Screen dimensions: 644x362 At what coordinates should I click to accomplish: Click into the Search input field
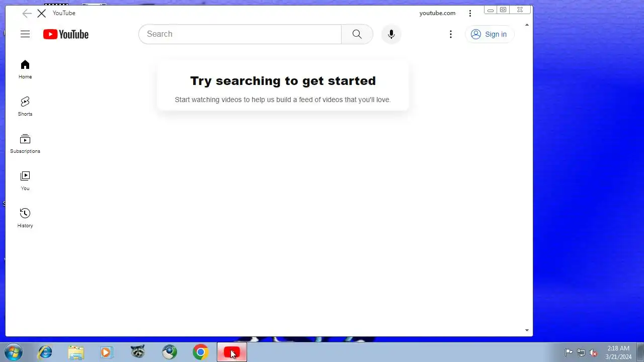tap(240, 34)
